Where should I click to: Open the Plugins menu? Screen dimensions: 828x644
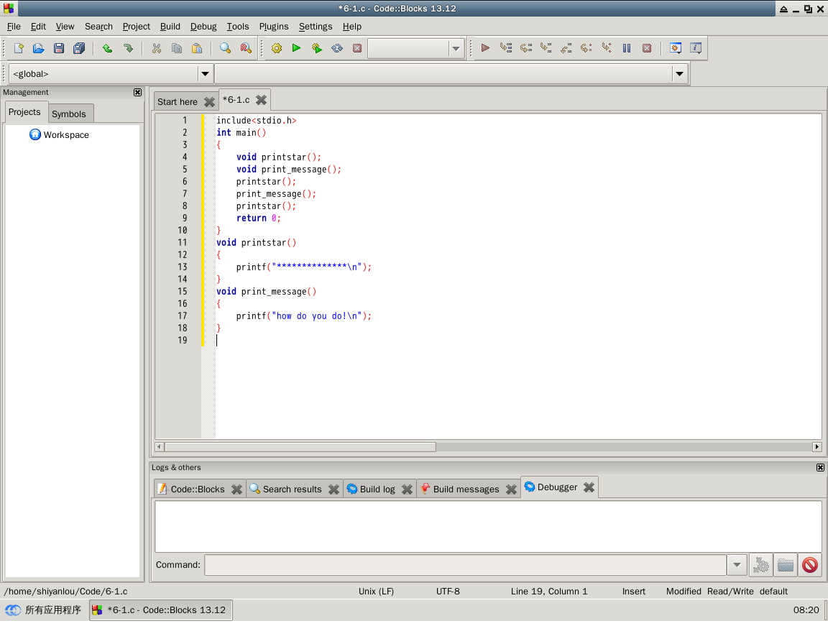pyautogui.click(x=274, y=27)
